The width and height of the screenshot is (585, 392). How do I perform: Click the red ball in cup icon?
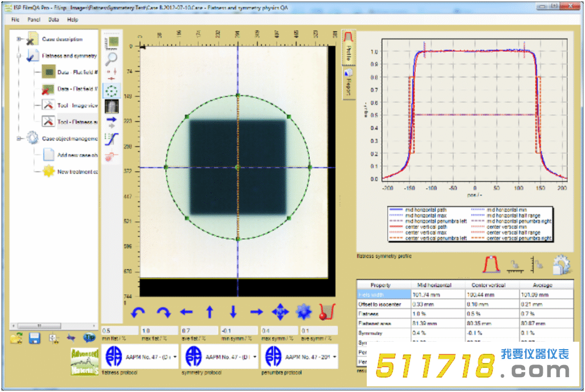coord(326,312)
